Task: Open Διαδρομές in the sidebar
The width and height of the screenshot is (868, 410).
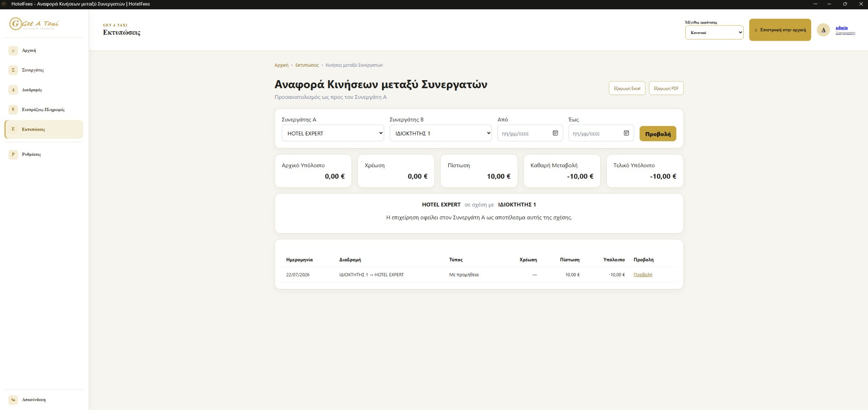Action: pyautogui.click(x=44, y=90)
